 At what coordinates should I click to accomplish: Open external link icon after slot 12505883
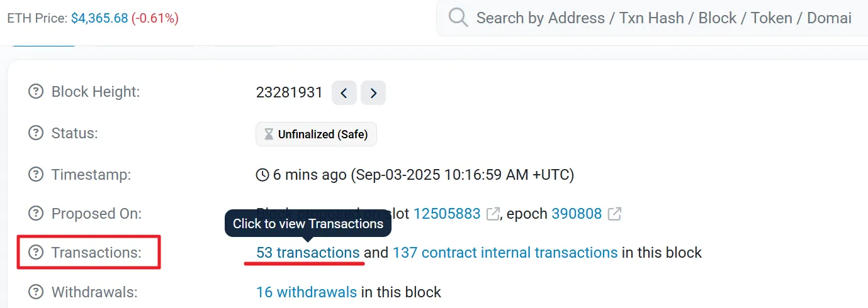[493, 214]
